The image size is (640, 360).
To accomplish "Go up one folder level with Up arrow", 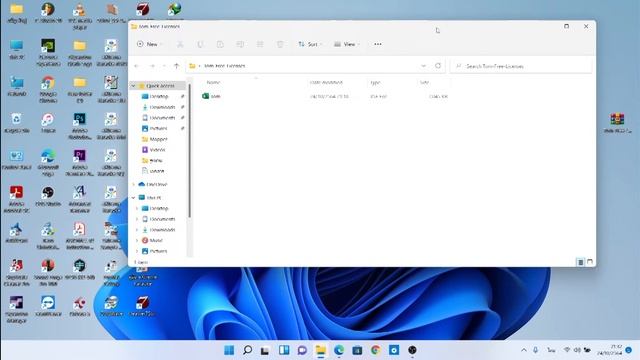I will point(176,66).
